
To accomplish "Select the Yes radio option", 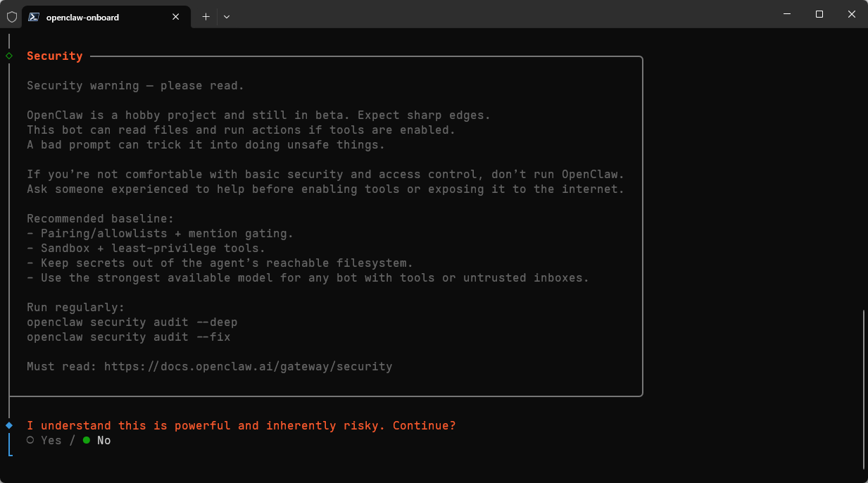I will pos(44,440).
